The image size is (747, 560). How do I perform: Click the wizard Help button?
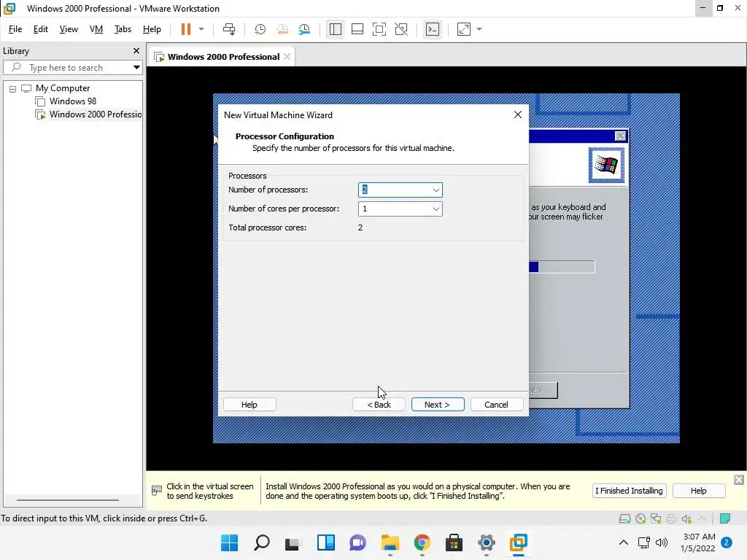pos(249,404)
